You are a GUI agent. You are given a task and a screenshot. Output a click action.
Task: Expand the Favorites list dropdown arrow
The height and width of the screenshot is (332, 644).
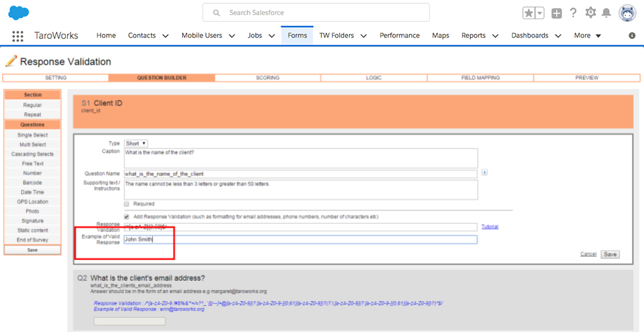click(x=540, y=13)
